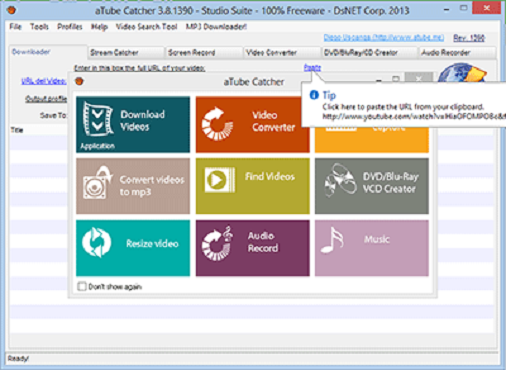Click the Title column header
Viewport: 506px width, 370px height.
[x=17, y=130]
